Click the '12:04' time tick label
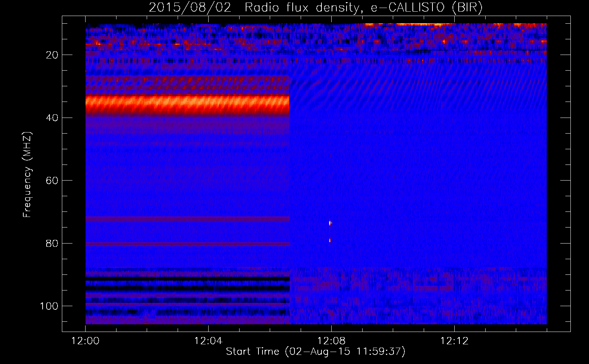This screenshot has width=589, height=364. pyautogui.click(x=208, y=341)
